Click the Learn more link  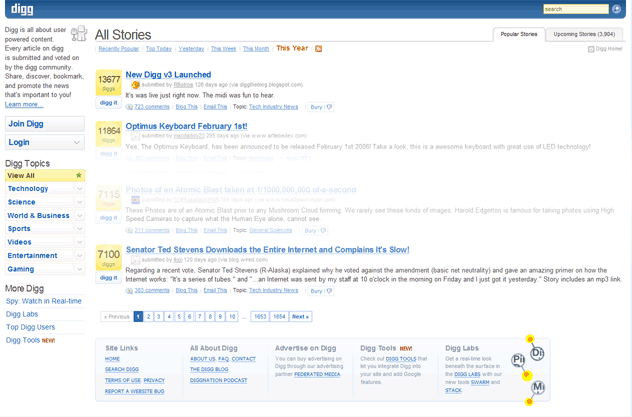click(x=24, y=104)
